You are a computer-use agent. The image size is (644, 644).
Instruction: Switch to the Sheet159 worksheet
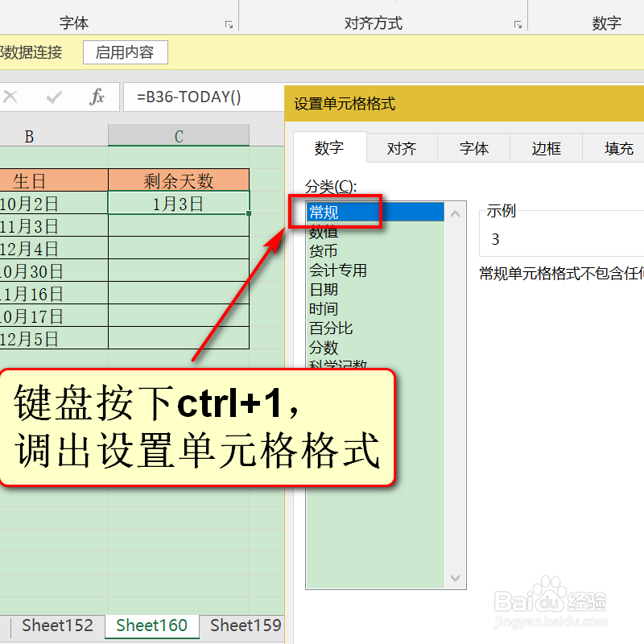[x=244, y=625]
